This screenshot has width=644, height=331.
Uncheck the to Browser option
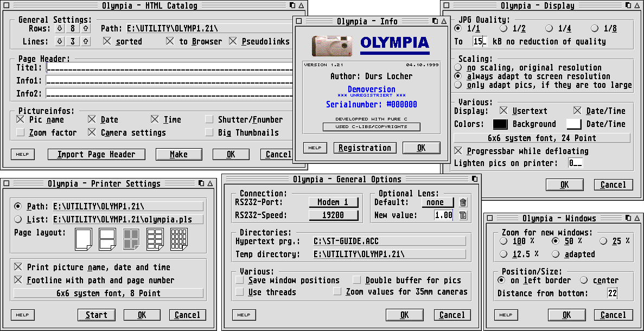170,41
